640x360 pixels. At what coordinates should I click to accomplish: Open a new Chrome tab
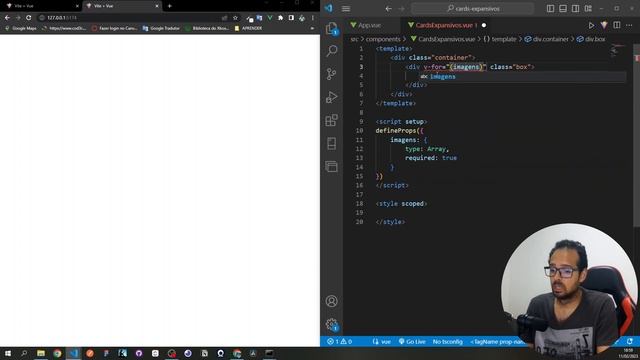169,6
